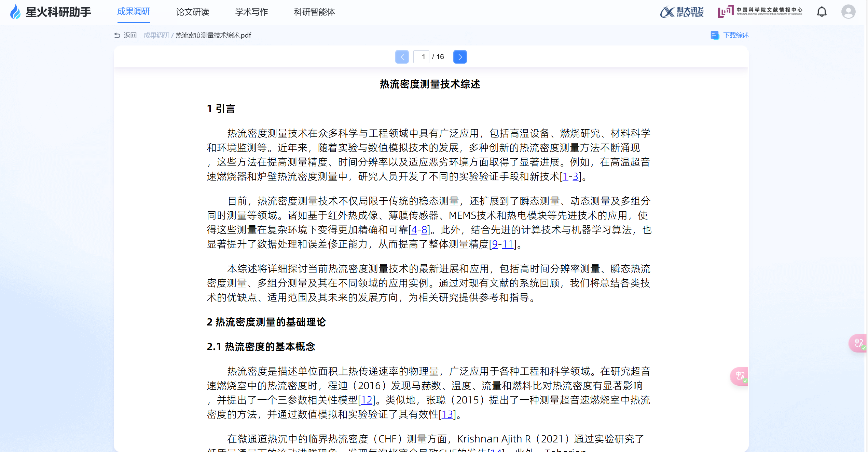Click the 星火科研助手 flame logo
This screenshot has height=452, width=868.
15,12
